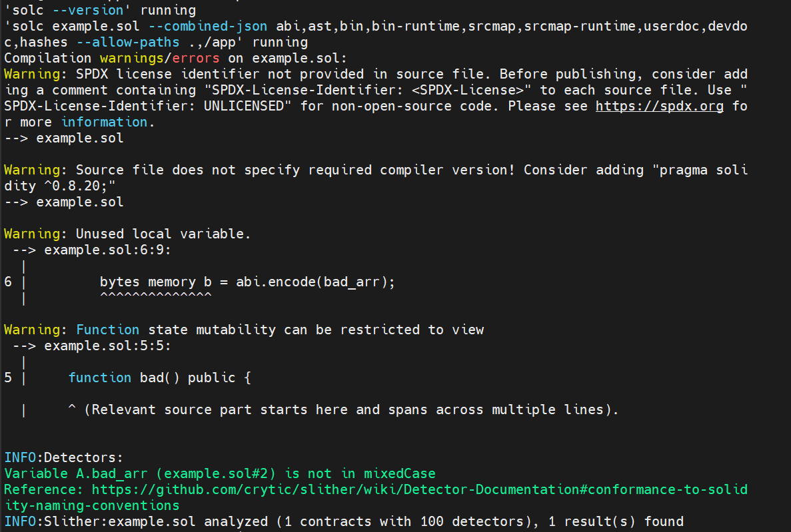Click the 'solc --version' running line
The image size is (791, 532).
pyautogui.click(x=100, y=10)
